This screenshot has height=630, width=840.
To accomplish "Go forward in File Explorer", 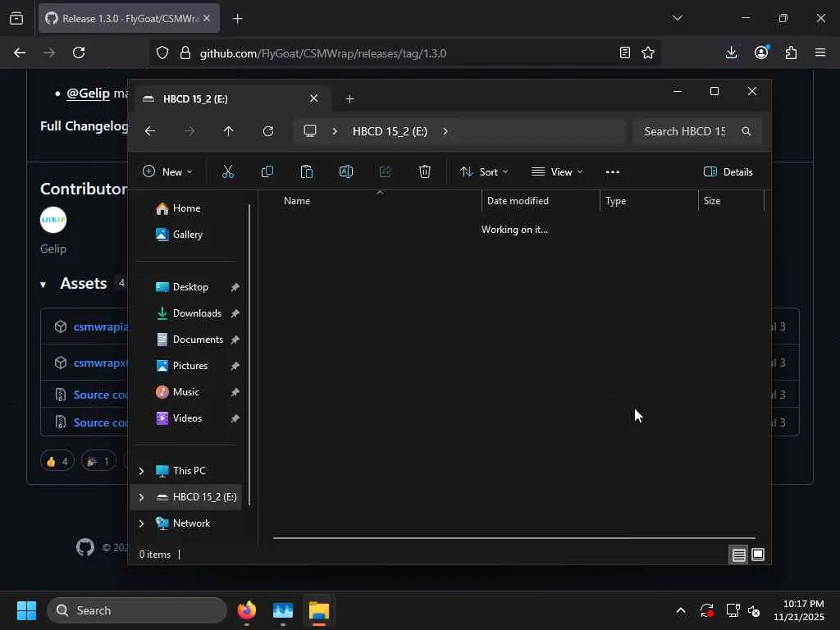I will click(x=189, y=131).
